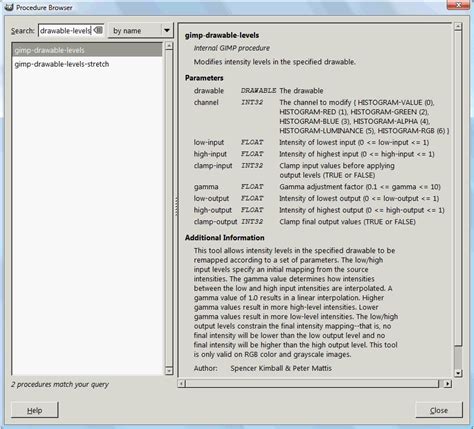474x429 pixels.
Task: Click the details pane's vertical scroll up arrow
Action: click(x=458, y=27)
